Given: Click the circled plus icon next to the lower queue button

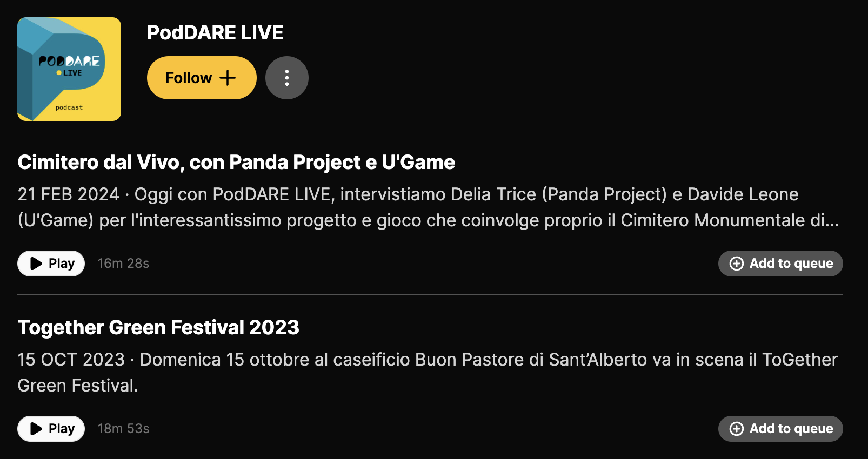Looking at the screenshot, I should pos(737,428).
